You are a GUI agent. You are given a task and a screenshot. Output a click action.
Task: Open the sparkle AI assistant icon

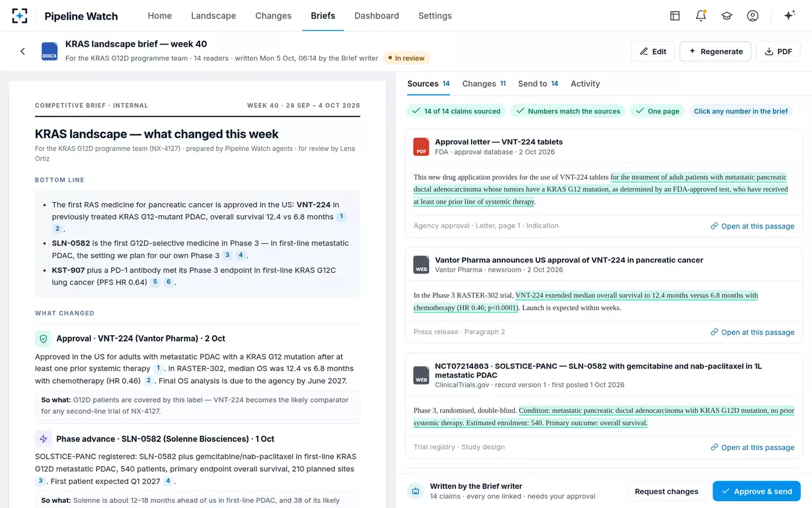[789, 15]
